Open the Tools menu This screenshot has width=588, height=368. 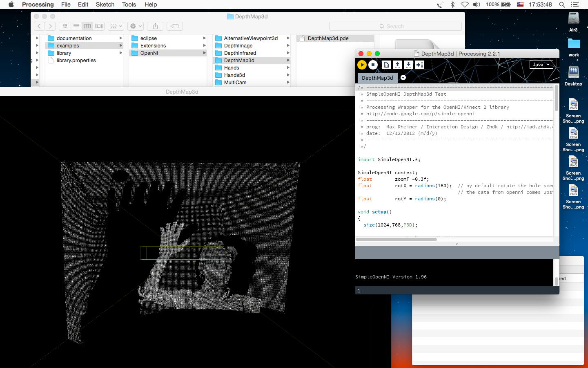click(129, 4)
